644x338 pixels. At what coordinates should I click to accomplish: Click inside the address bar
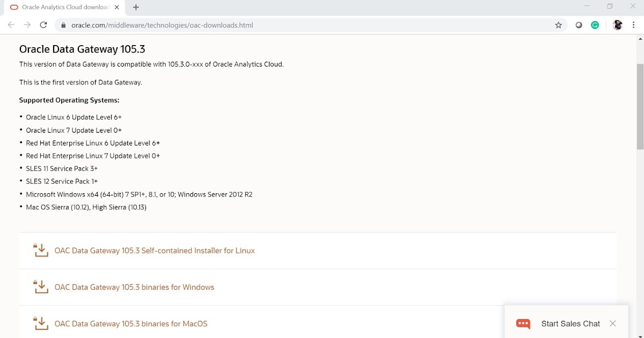pyautogui.click(x=215, y=25)
